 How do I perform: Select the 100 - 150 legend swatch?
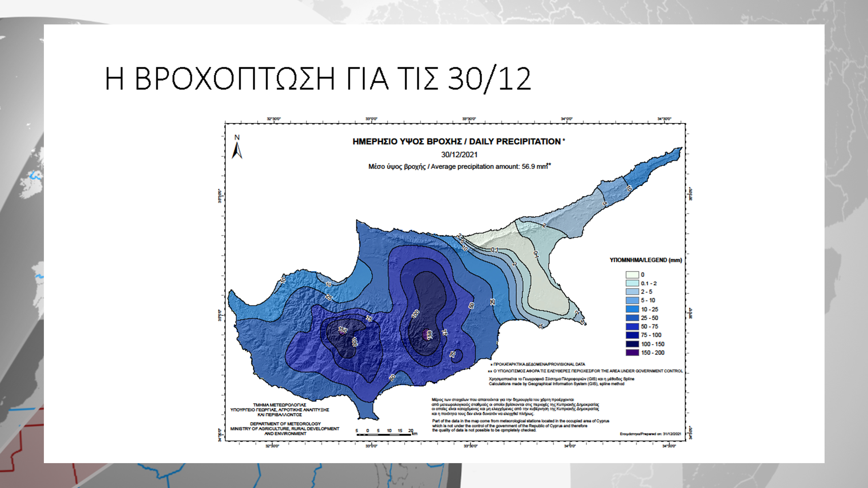click(632, 344)
